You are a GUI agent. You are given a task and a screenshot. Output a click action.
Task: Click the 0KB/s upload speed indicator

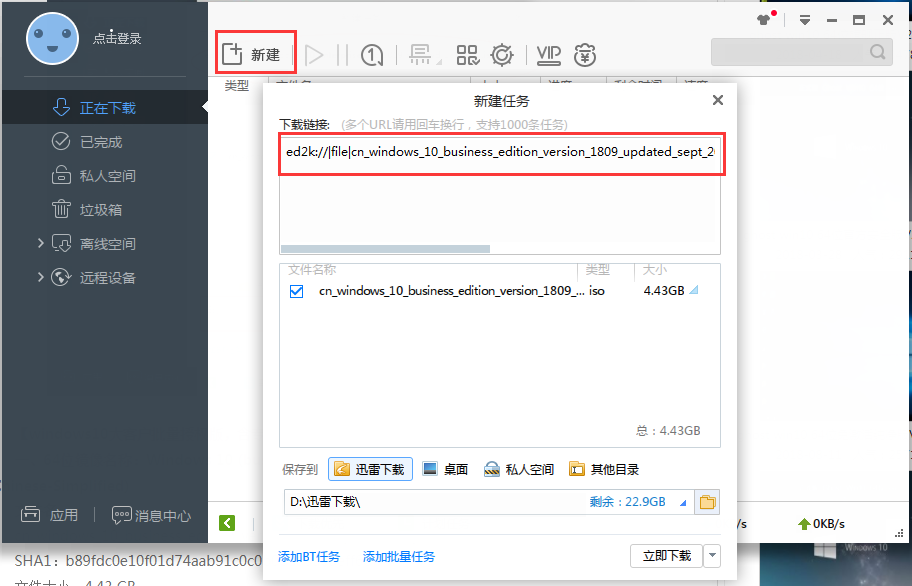821,524
